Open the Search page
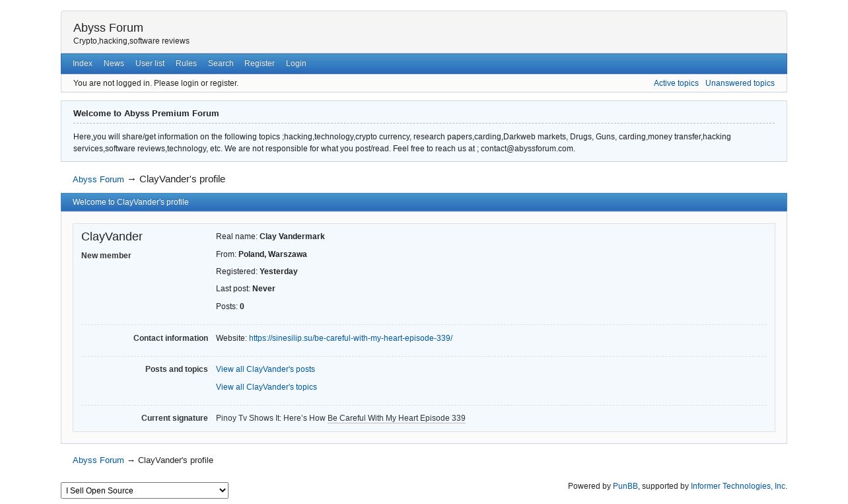 point(221,63)
